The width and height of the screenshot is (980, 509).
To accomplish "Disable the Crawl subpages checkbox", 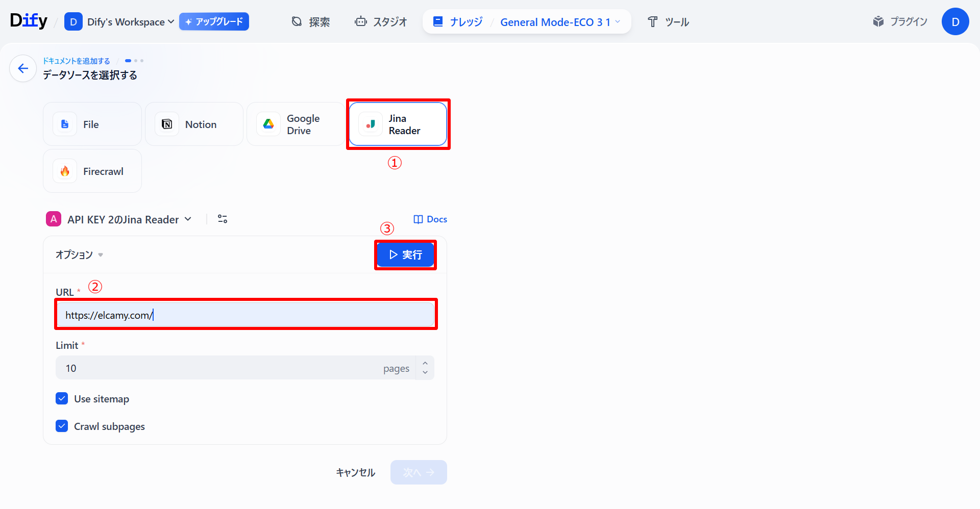I will tap(62, 426).
